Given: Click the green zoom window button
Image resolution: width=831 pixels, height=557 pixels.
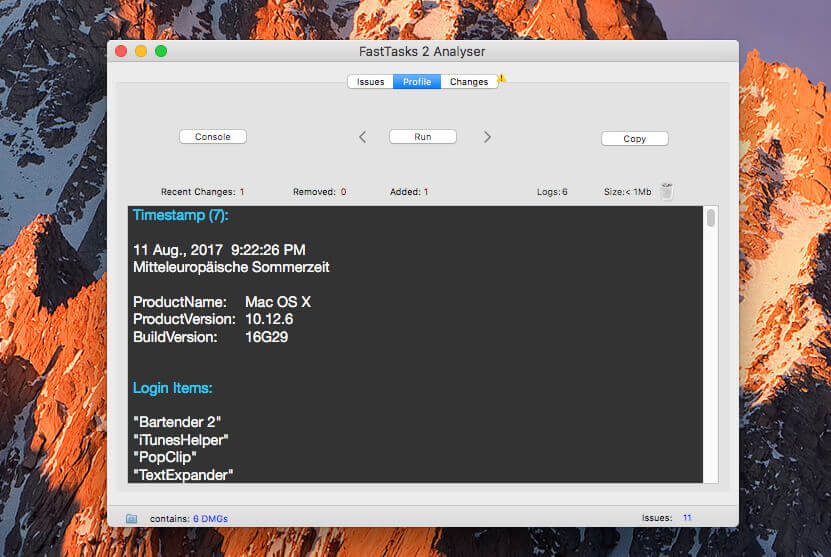Looking at the screenshot, I should [x=161, y=51].
